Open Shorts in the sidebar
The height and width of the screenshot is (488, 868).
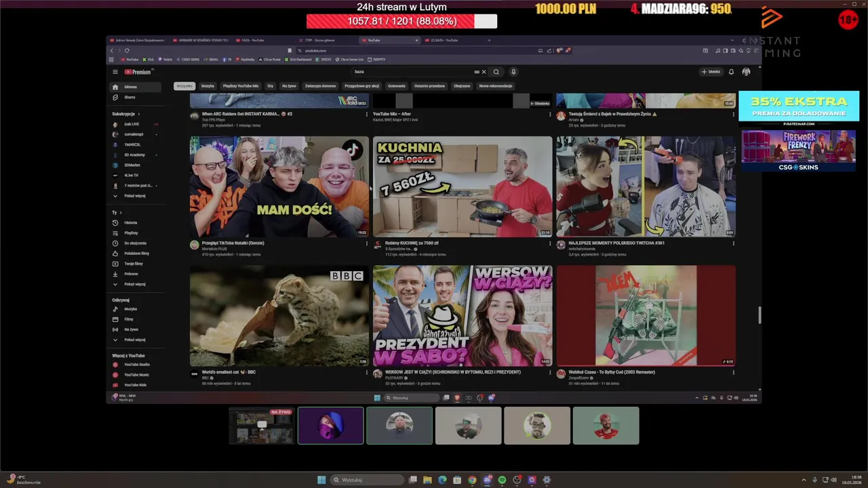(136, 97)
